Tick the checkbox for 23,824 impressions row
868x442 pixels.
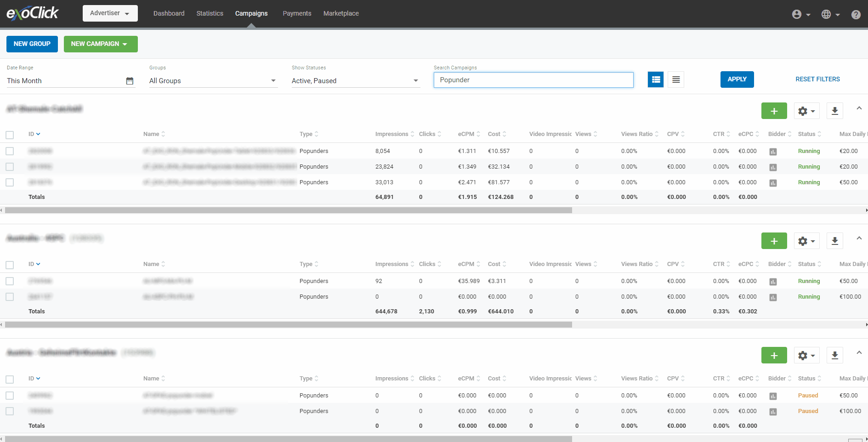[10, 167]
